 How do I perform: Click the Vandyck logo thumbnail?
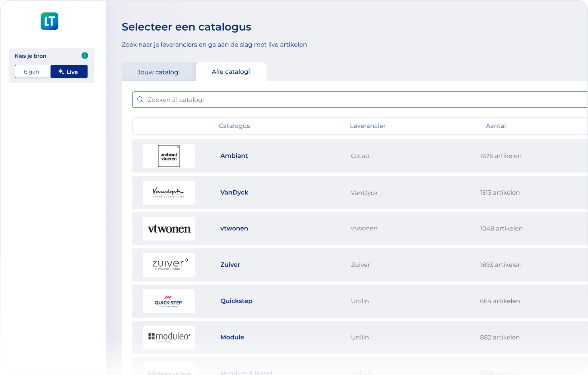[169, 193]
